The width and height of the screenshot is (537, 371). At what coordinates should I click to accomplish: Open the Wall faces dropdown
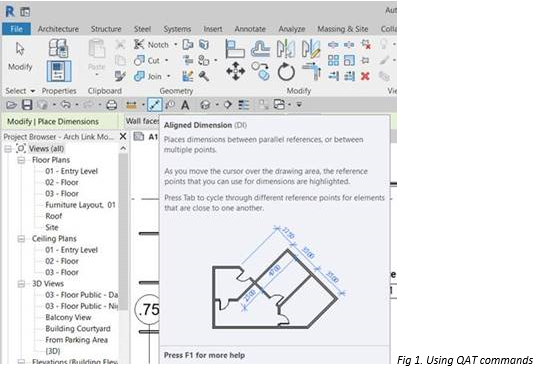pyautogui.click(x=142, y=121)
